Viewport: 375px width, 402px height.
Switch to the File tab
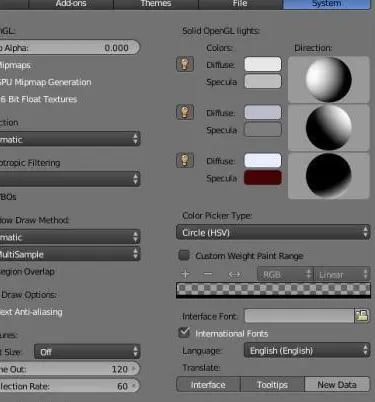point(240,4)
